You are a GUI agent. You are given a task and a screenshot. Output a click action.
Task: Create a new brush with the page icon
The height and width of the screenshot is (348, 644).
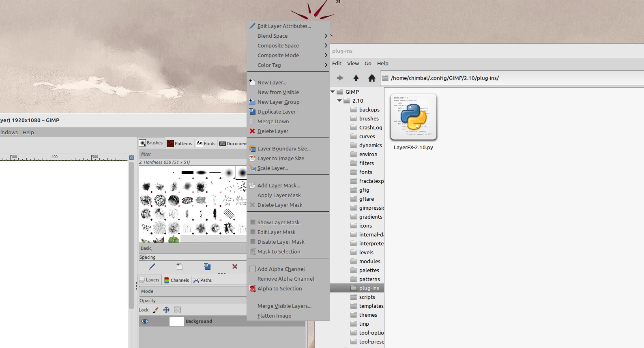(180, 266)
